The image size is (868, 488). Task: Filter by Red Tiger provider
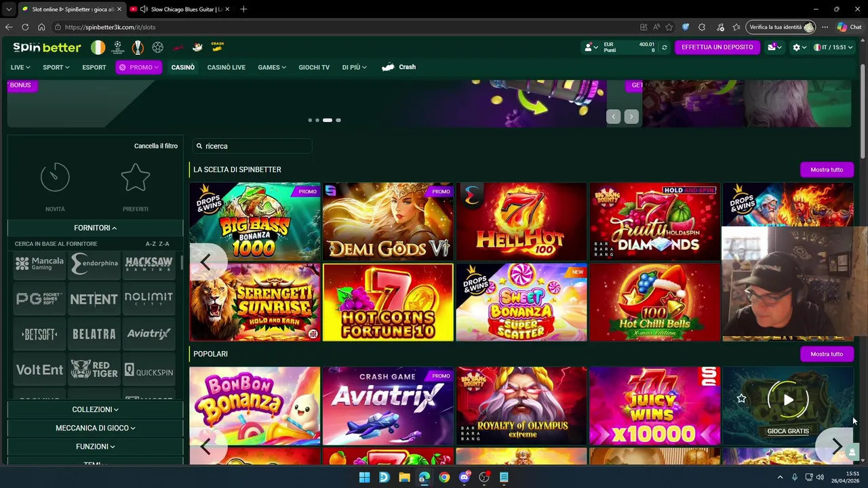pyautogui.click(x=94, y=370)
